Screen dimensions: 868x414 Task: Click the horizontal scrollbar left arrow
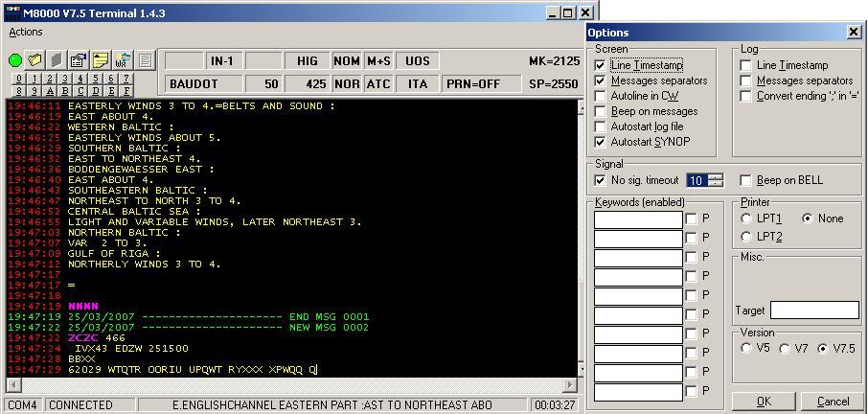13,384
